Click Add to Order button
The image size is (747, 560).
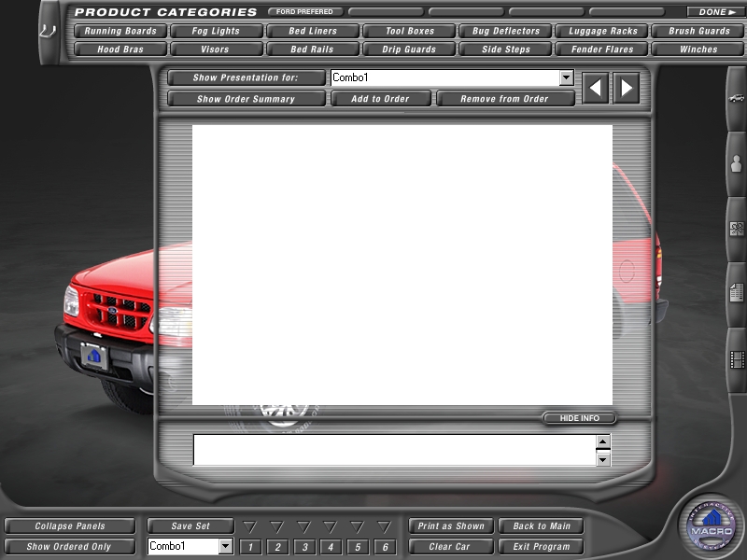381,99
